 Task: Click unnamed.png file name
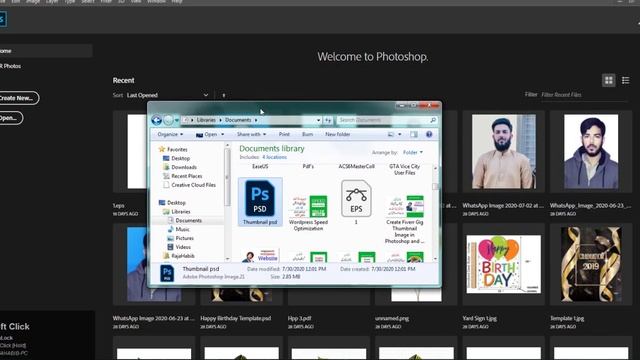(x=392, y=318)
